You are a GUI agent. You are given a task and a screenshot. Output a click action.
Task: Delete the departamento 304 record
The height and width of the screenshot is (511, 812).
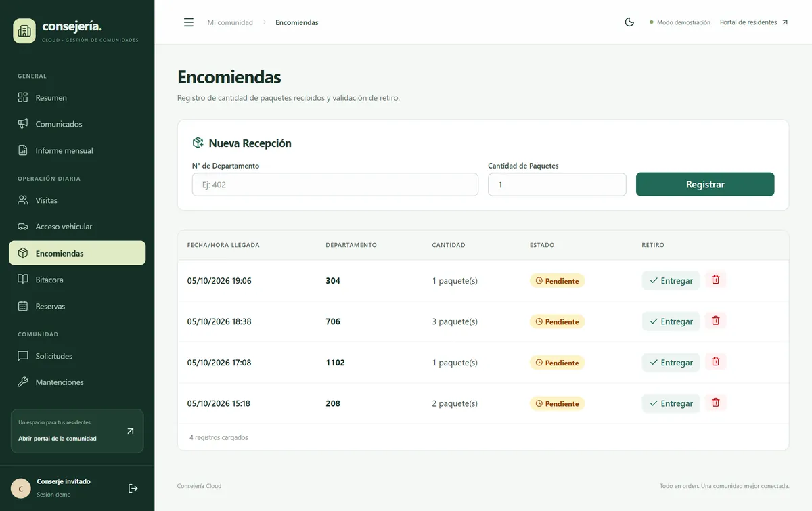[x=715, y=280]
